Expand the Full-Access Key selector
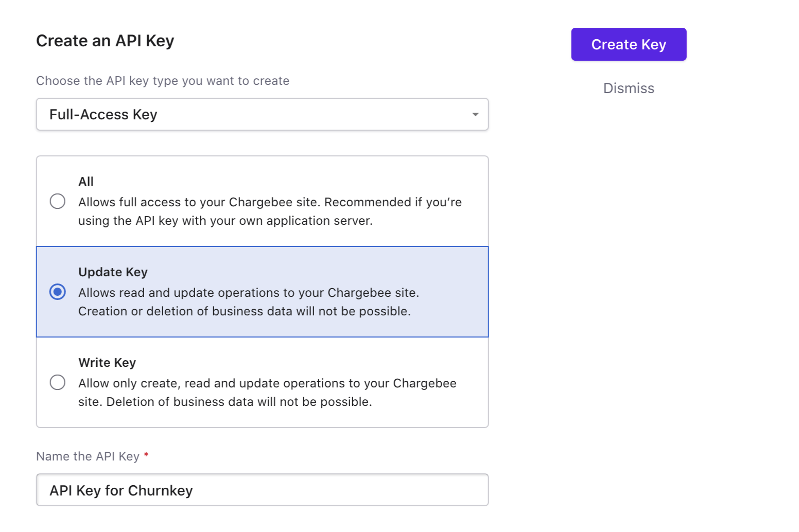 pos(262,114)
